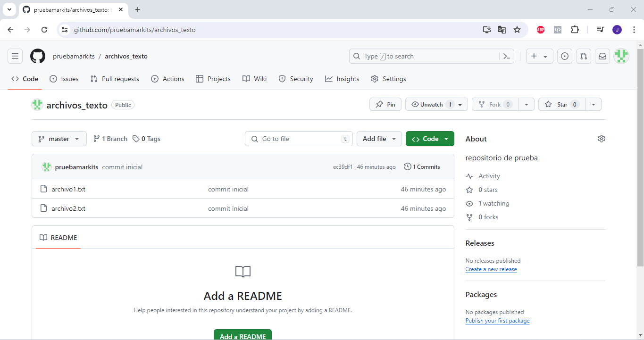Click the page vertical scrollbar

pos(640,158)
